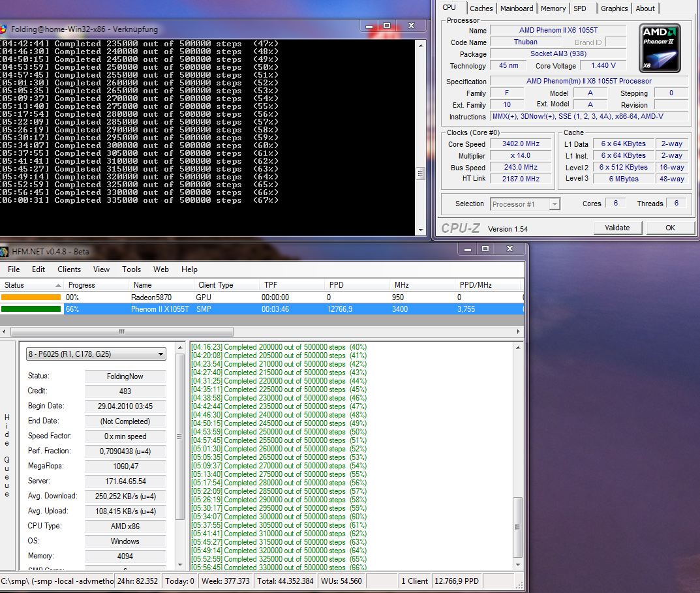Open the Clients menu in HFM.NET
The height and width of the screenshot is (593, 700).
coord(69,269)
